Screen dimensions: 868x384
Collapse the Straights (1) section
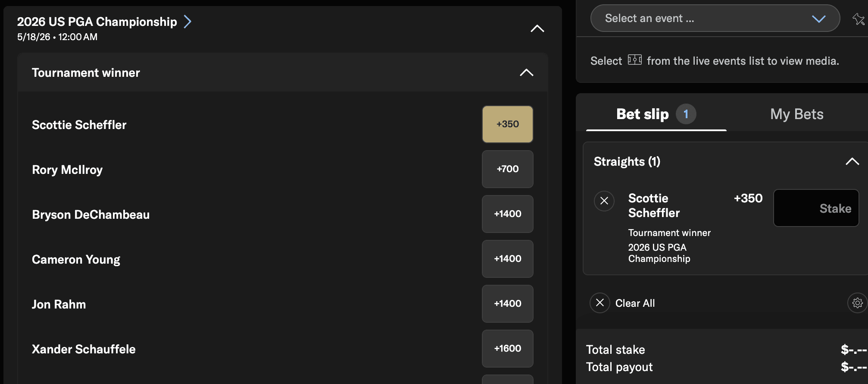(x=852, y=161)
